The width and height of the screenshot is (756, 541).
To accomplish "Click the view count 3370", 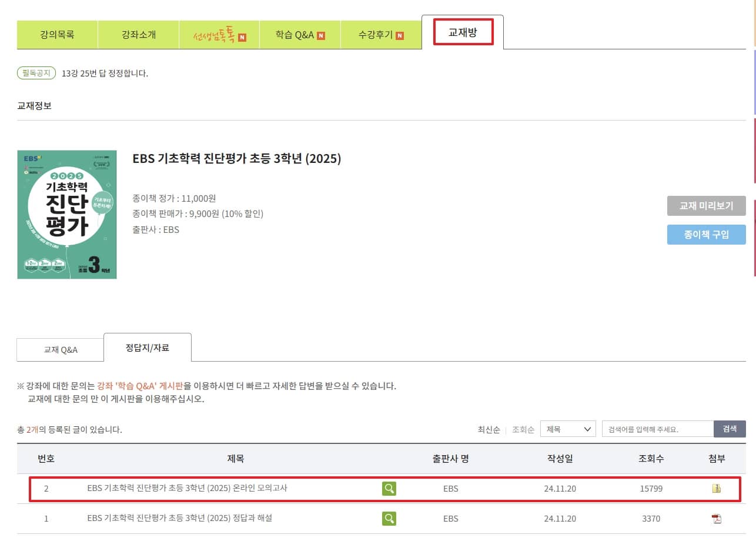I will click(x=651, y=519).
